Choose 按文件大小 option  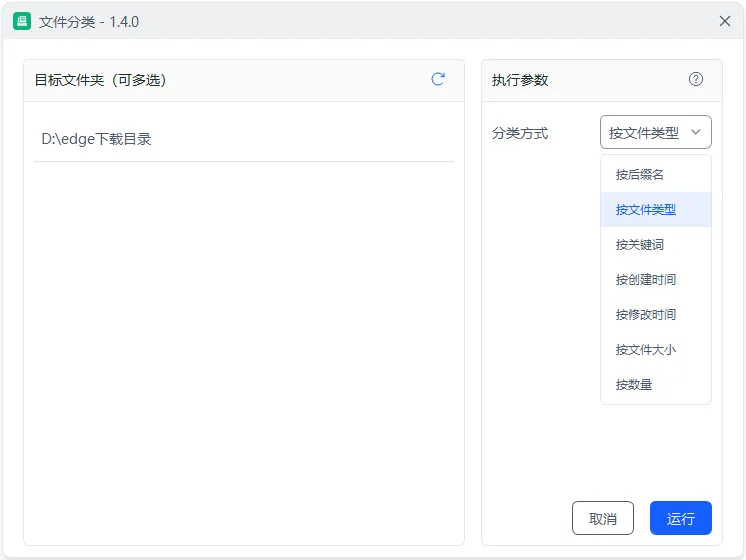coord(656,350)
